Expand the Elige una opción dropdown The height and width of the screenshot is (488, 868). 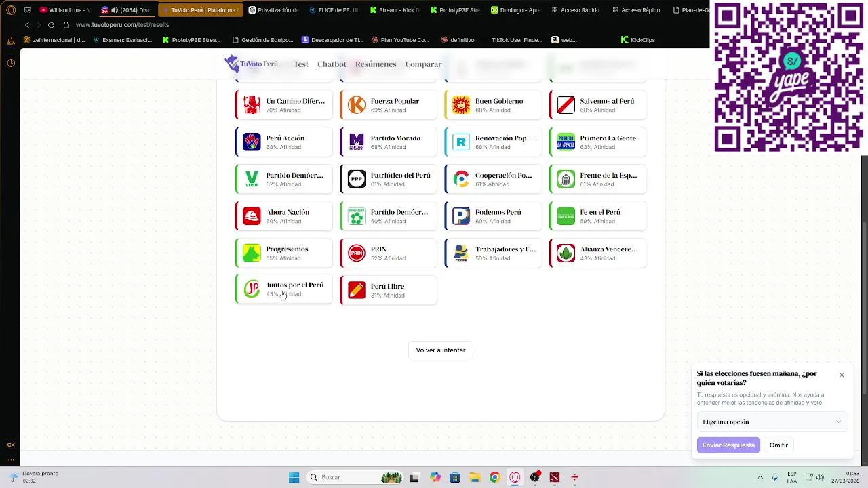[x=772, y=422]
